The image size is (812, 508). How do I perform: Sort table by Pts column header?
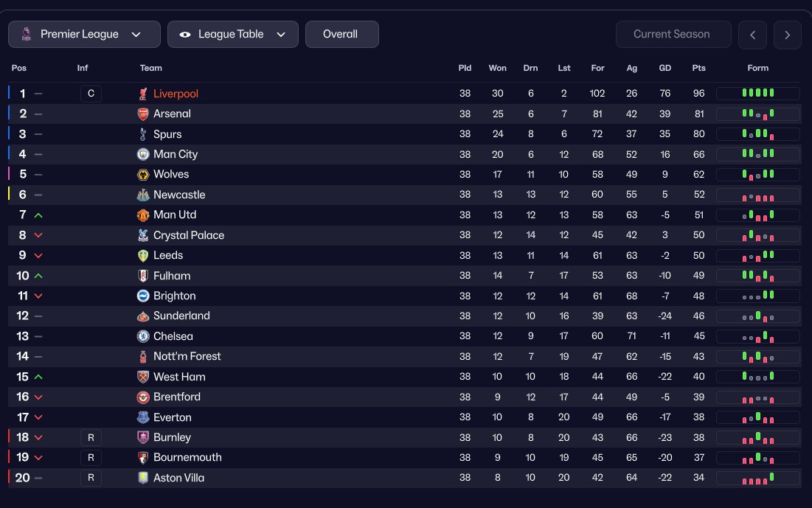(698, 68)
